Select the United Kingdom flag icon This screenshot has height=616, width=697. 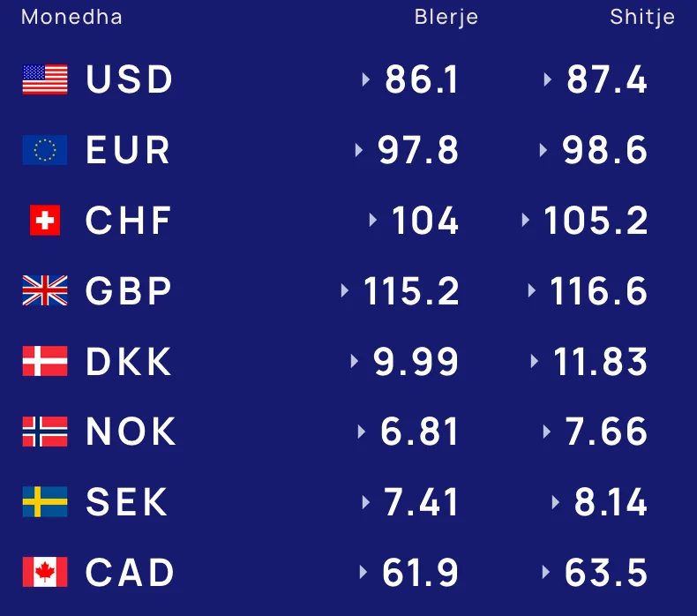45,290
